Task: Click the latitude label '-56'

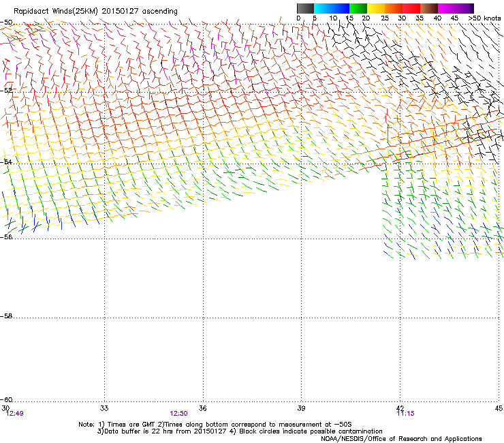Action: coord(6,236)
